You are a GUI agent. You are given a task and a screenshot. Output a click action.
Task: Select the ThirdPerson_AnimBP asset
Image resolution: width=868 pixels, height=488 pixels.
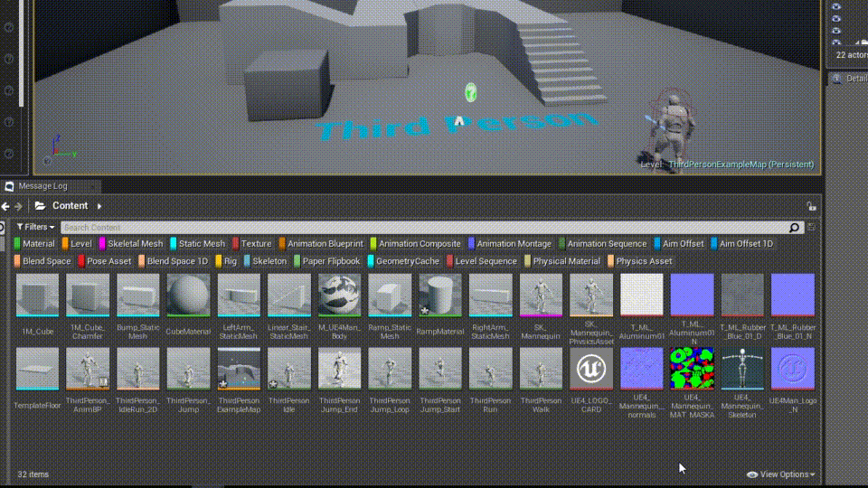click(88, 380)
